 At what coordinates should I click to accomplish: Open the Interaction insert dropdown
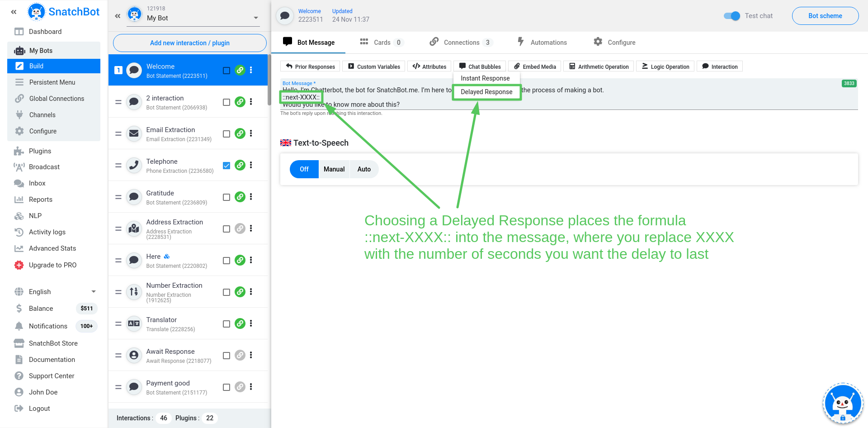coord(720,67)
